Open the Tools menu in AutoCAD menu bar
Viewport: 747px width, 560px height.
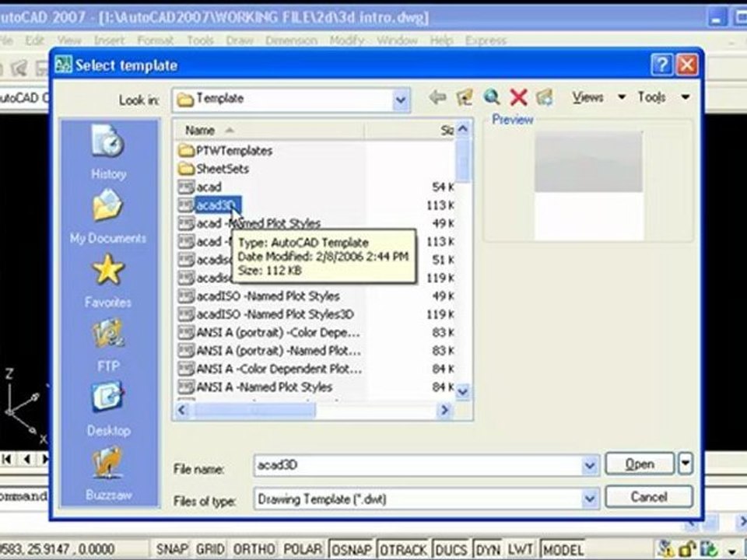pyautogui.click(x=200, y=40)
